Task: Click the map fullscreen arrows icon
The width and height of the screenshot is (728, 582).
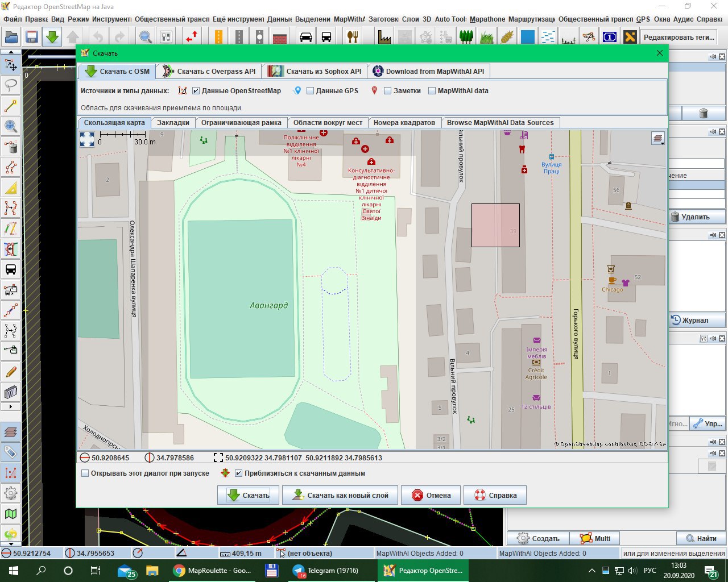Action: pos(87,139)
